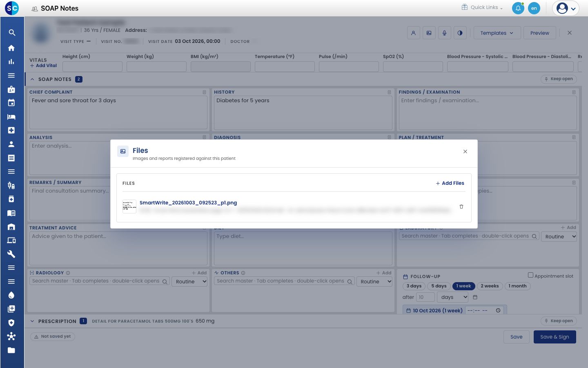Open the sidebar search

click(x=11, y=33)
